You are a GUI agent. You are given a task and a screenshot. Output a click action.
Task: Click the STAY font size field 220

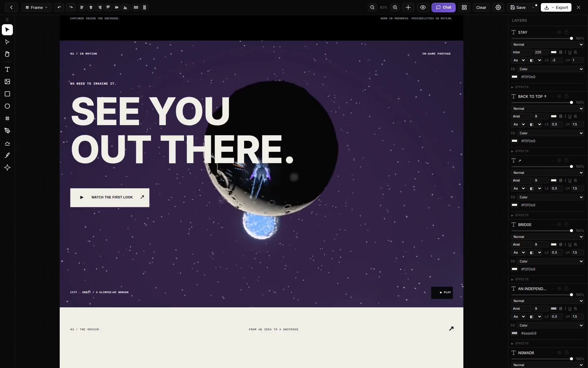coord(541,52)
